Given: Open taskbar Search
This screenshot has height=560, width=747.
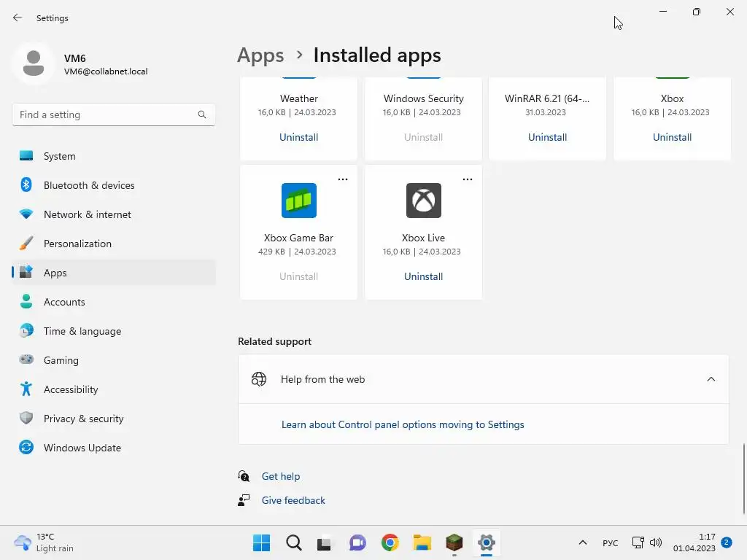Looking at the screenshot, I should tap(294, 542).
